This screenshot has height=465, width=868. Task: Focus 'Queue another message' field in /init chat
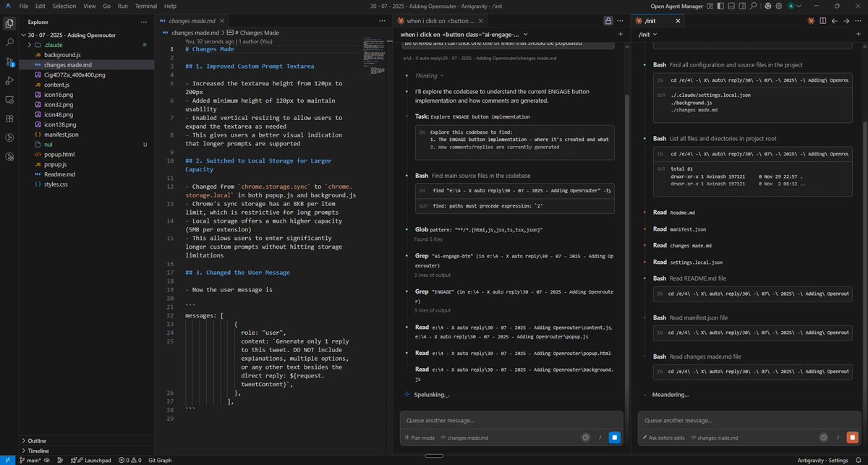pyautogui.click(x=749, y=420)
